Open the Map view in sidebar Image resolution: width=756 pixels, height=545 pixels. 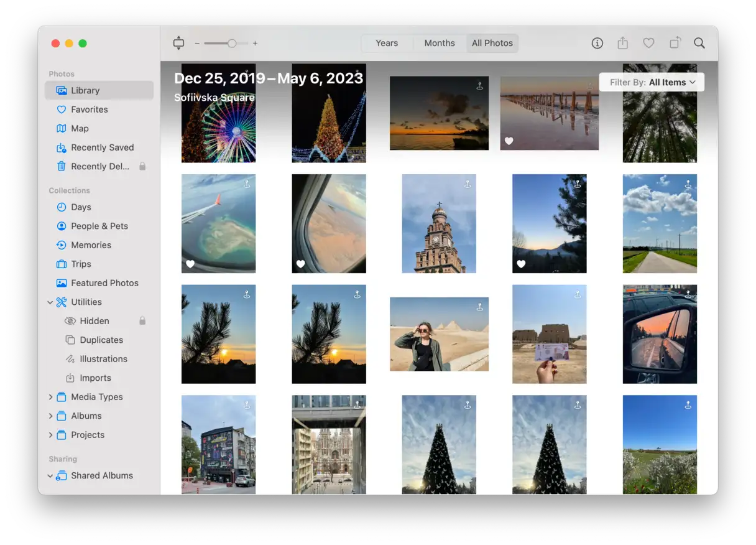(x=80, y=128)
